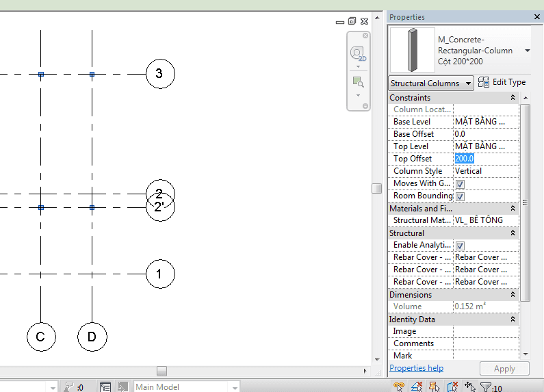The image size is (544, 392).
Task: Select grid bubble 3
Action: point(160,74)
